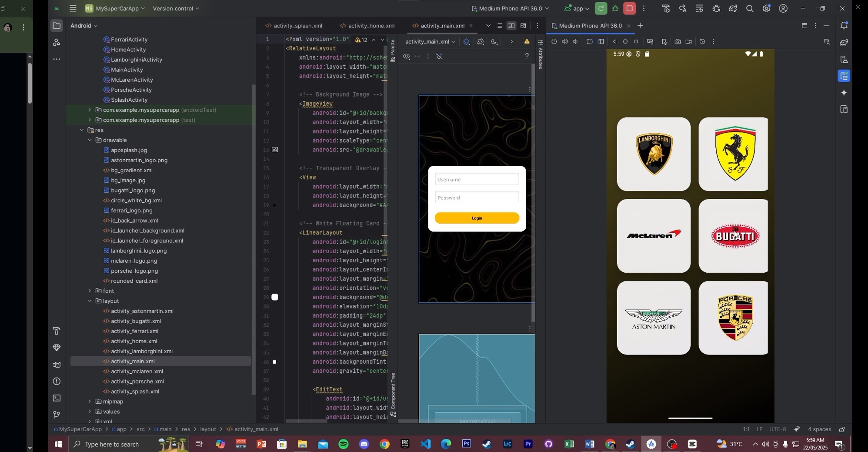
Task: Tap the McLaren logo card in the emulator
Action: click(x=654, y=236)
